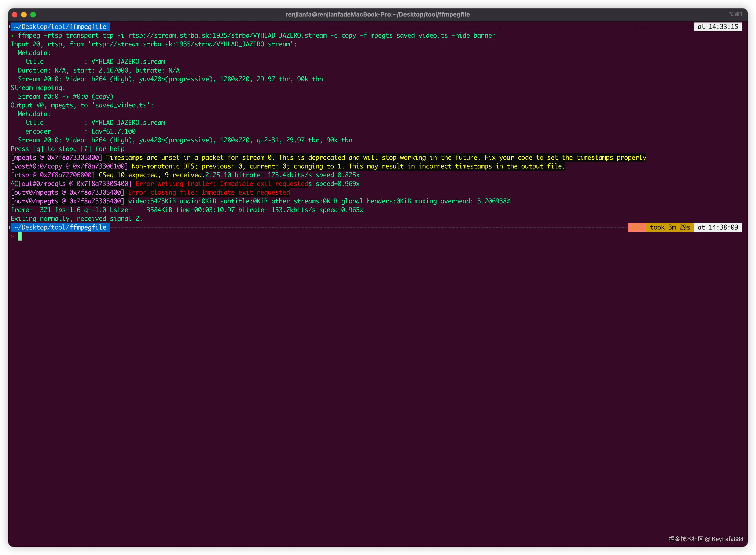
Task: Click the "Error closing file" red message
Action: (209, 193)
